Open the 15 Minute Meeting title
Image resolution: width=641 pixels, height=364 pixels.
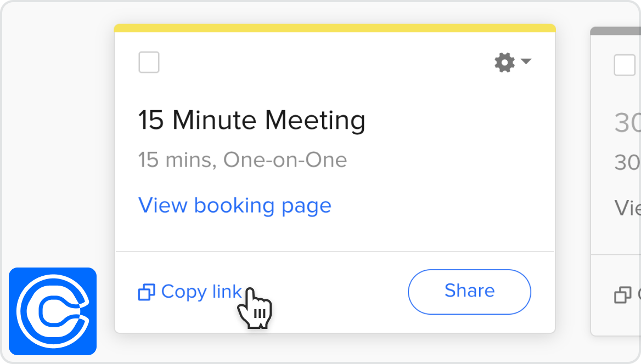pos(251,120)
